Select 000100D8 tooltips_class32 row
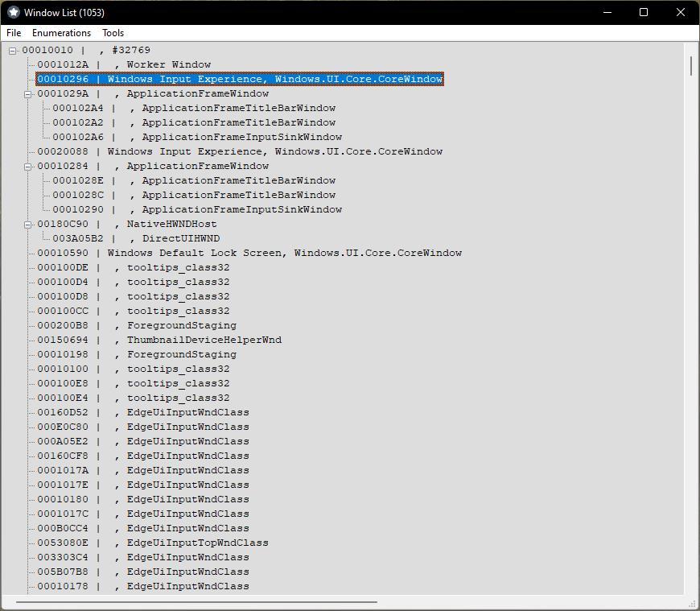 click(133, 296)
